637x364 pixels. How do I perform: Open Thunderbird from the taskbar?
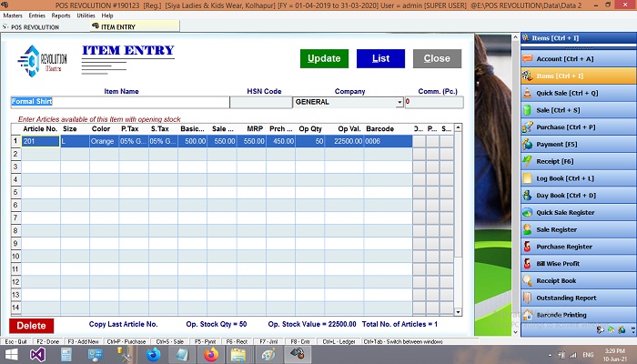[x=153, y=355]
